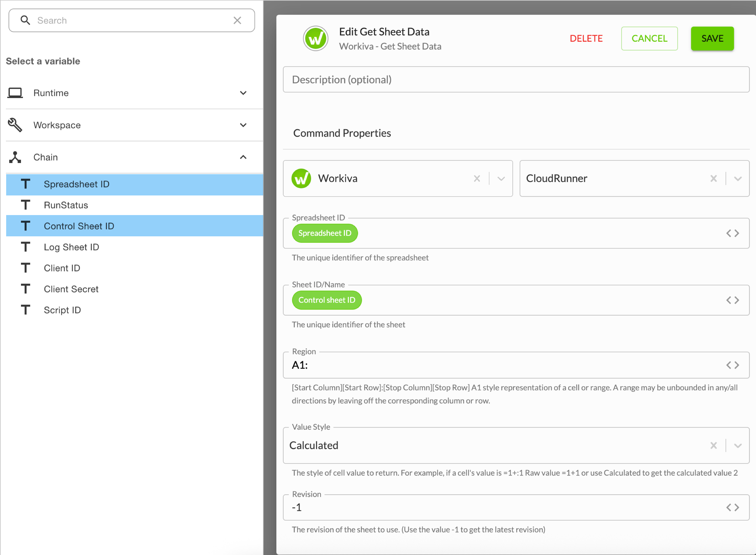Clear the Calculated value style selection

[x=713, y=446]
